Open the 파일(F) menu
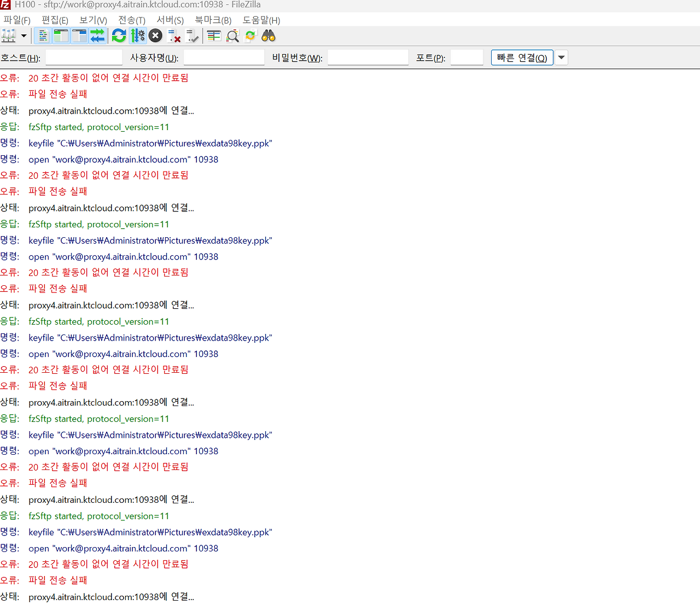Screen dimensions: 700x605 pyautogui.click(x=17, y=20)
